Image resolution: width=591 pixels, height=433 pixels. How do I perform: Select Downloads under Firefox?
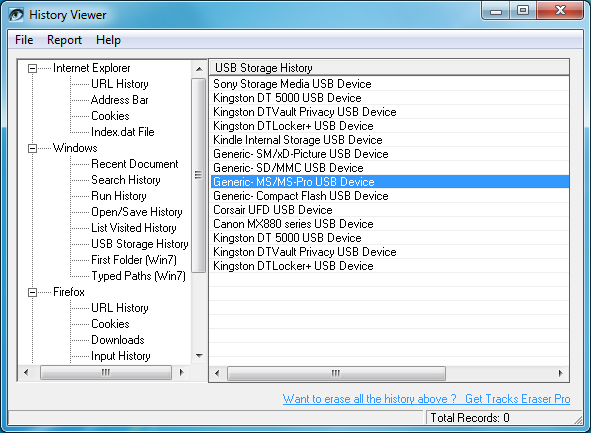click(x=118, y=340)
